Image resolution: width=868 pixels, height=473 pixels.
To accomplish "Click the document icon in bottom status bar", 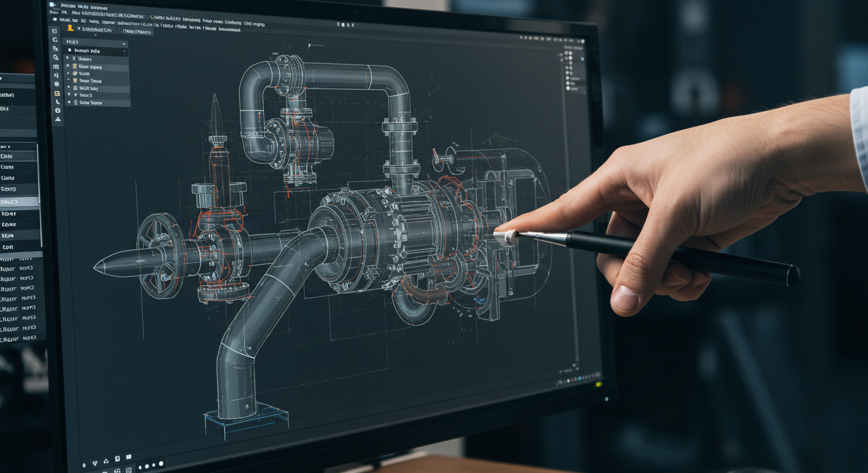I will pos(117,458).
